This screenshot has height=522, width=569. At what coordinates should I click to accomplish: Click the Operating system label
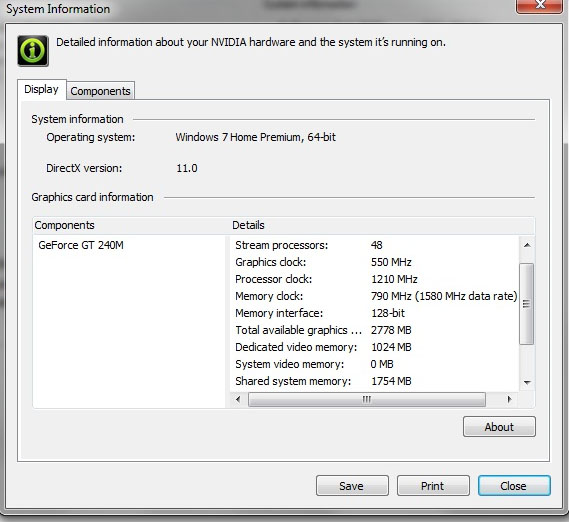[91, 138]
